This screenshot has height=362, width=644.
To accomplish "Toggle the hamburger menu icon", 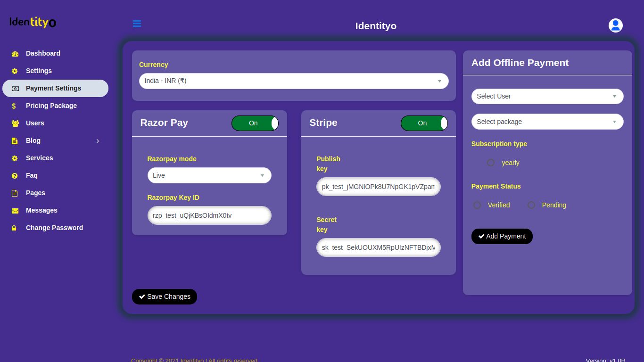I will tap(137, 24).
